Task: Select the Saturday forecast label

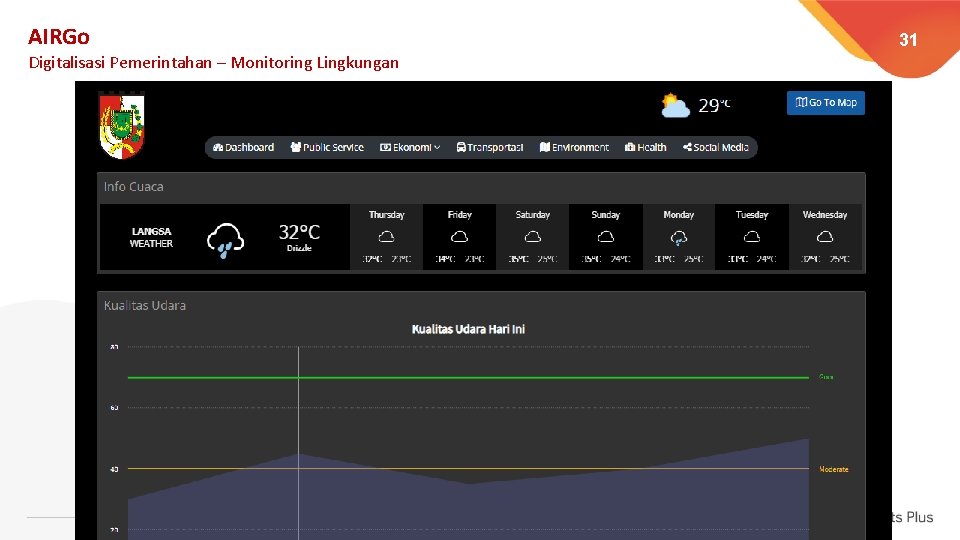Action: [533, 215]
